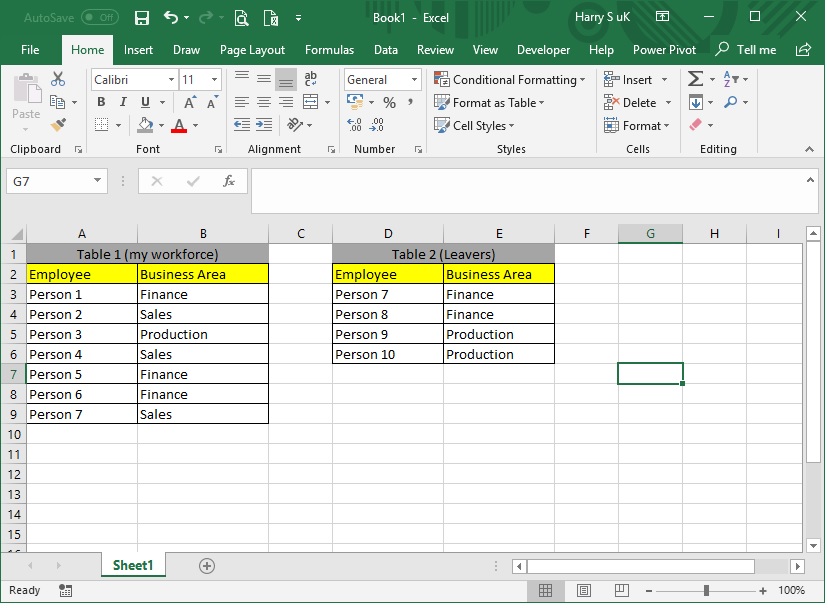Increase font size with large A
Screen dimensions: 828x608
click(x=190, y=102)
